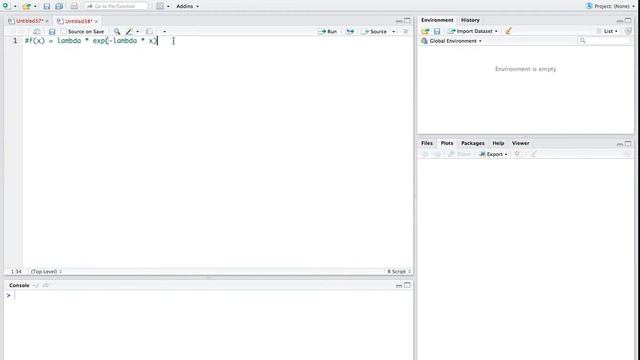Click the document outline icon
Screen dimensions: 640x360
[405, 31]
